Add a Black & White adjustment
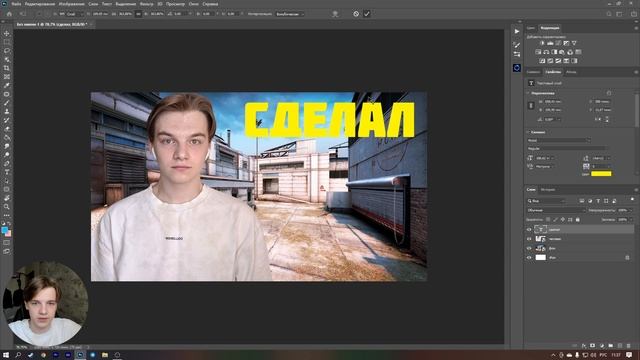 click(554, 52)
